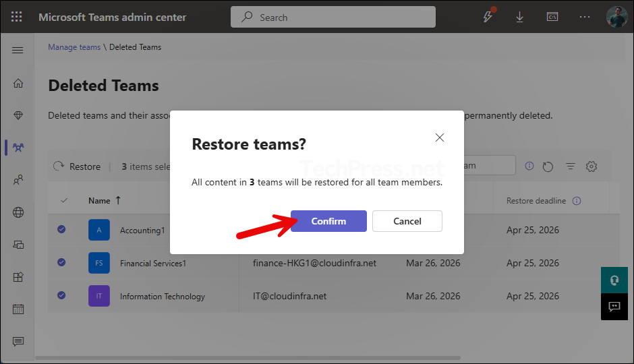Click the Accounting1 team avatar tile
Image resolution: width=634 pixels, height=364 pixels.
point(99,230)
